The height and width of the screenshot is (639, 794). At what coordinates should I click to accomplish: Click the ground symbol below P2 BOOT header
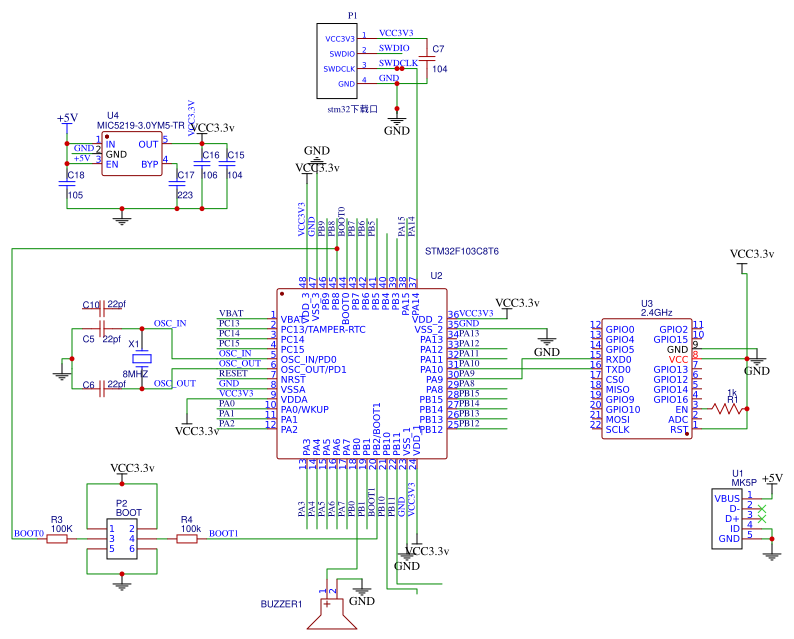coord(122,585)
